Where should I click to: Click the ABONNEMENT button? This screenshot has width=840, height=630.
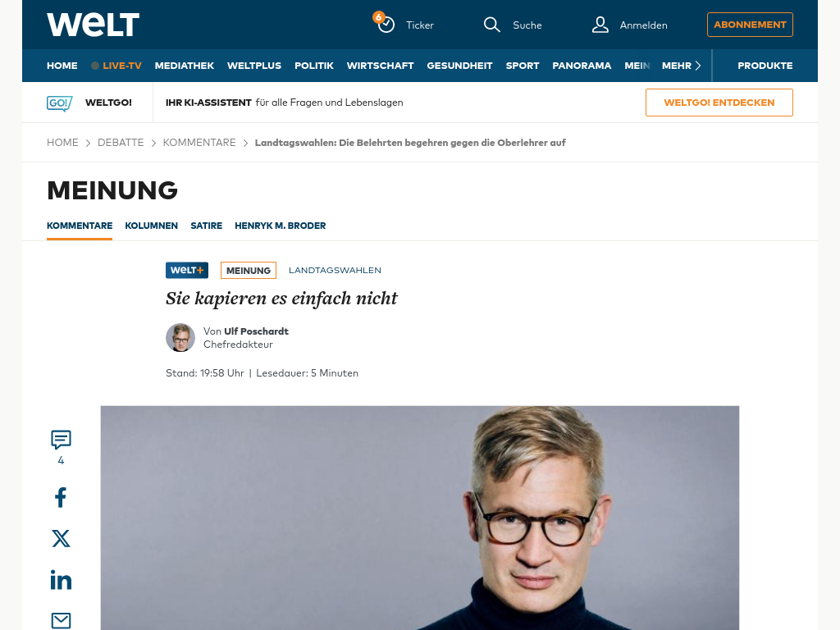pos(750,25)
